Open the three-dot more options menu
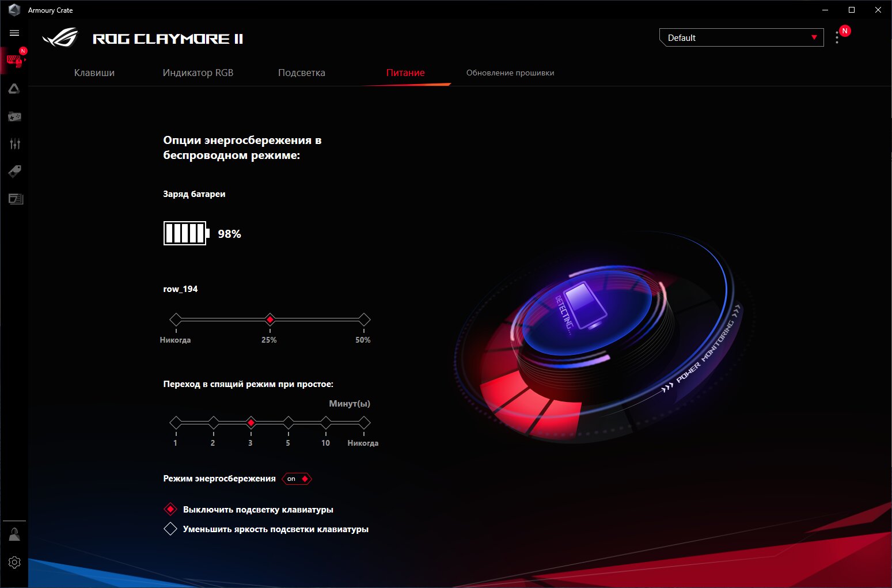The image size is (892, 588). point(837,37)
